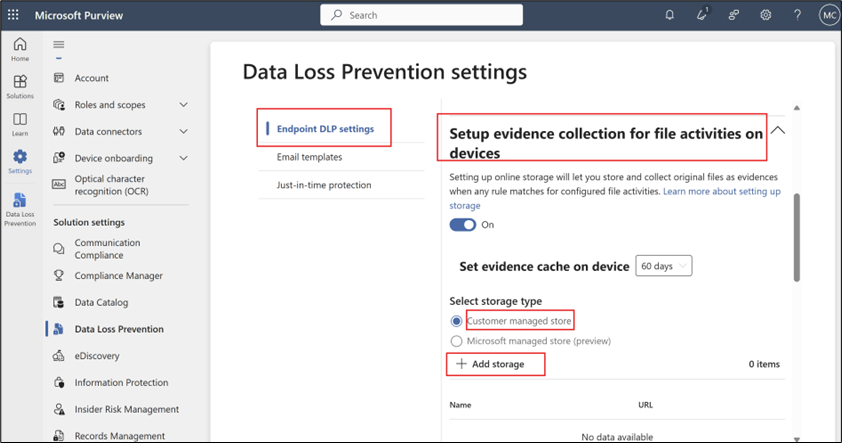Expand Device onboarding chevron

click(x=184, y=158)
